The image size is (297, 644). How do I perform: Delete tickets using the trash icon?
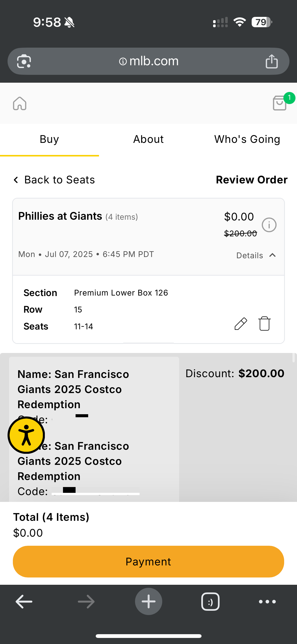pyautogui.click(x=264, y=324)
